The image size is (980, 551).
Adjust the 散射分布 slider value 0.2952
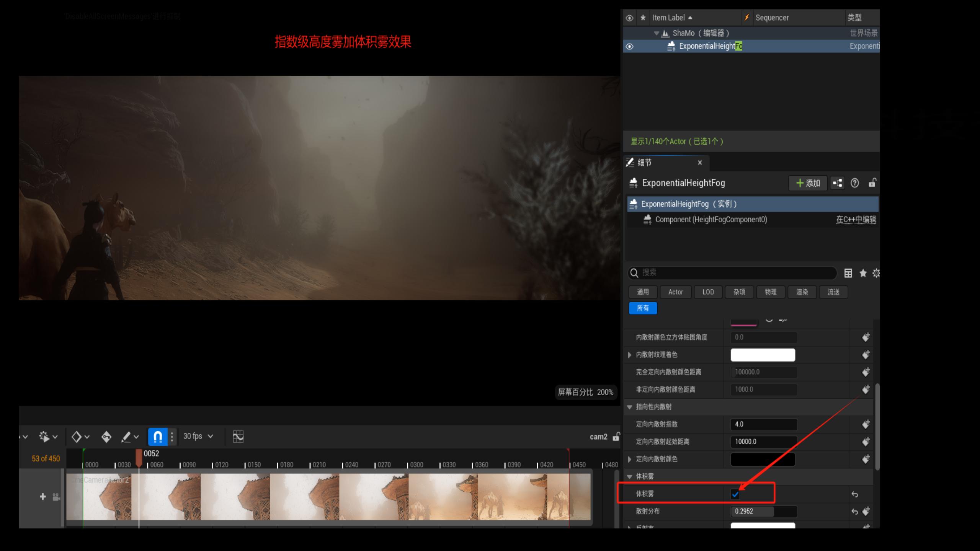764,511
